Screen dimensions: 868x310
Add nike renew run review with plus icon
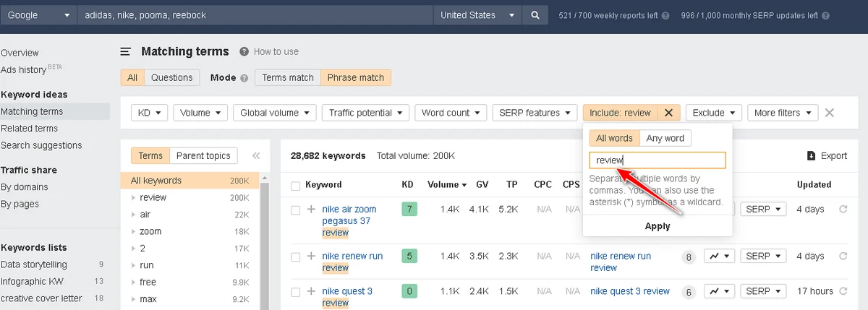311,256
